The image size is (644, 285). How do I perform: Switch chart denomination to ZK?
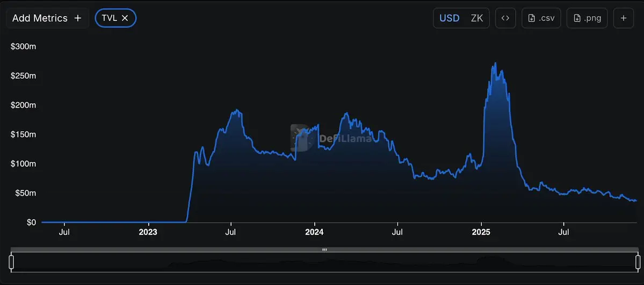(476, 18)
